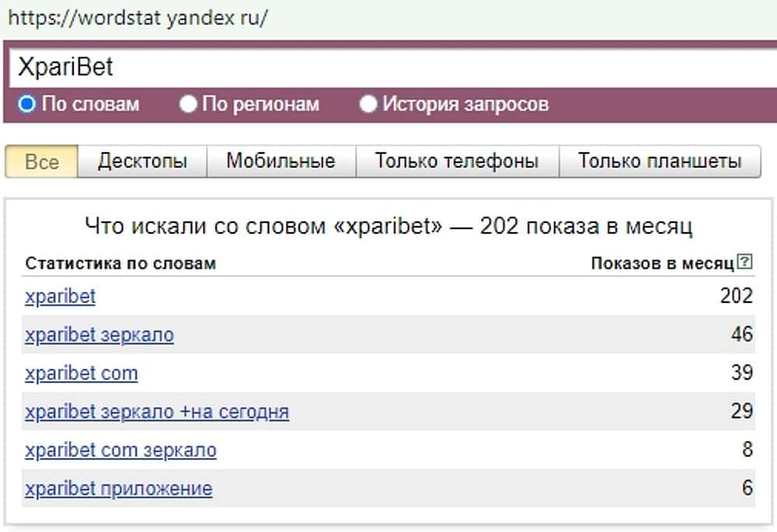The width and height of the screenshot is (777, 532).
Task: Click the xparibet зеркало link
Action: coord(99,335)
